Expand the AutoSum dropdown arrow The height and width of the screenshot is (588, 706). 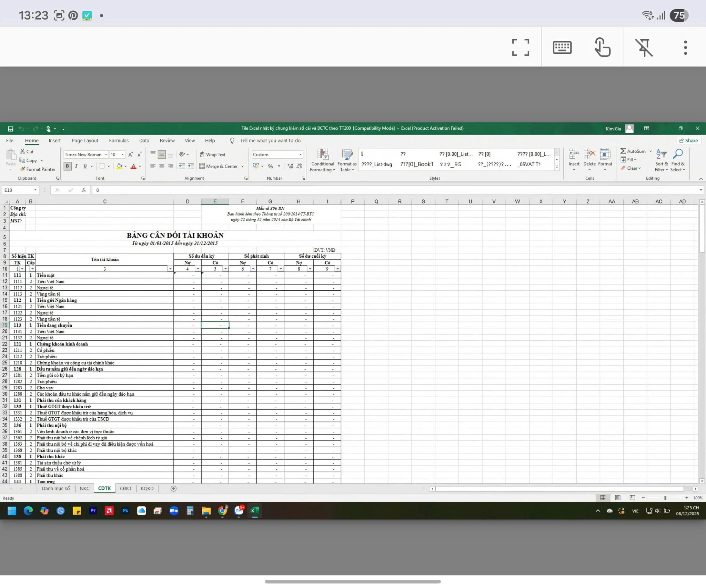pos(650,151)
